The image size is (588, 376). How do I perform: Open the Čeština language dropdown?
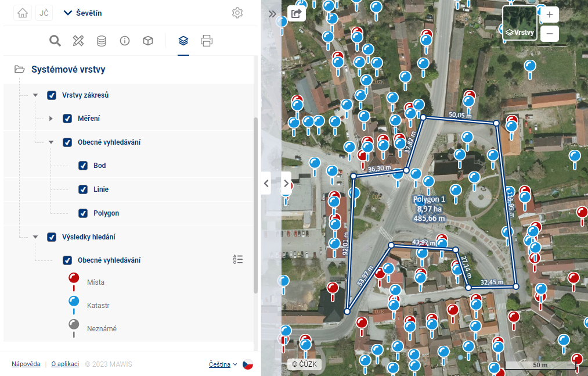click(x=223, y=364)
